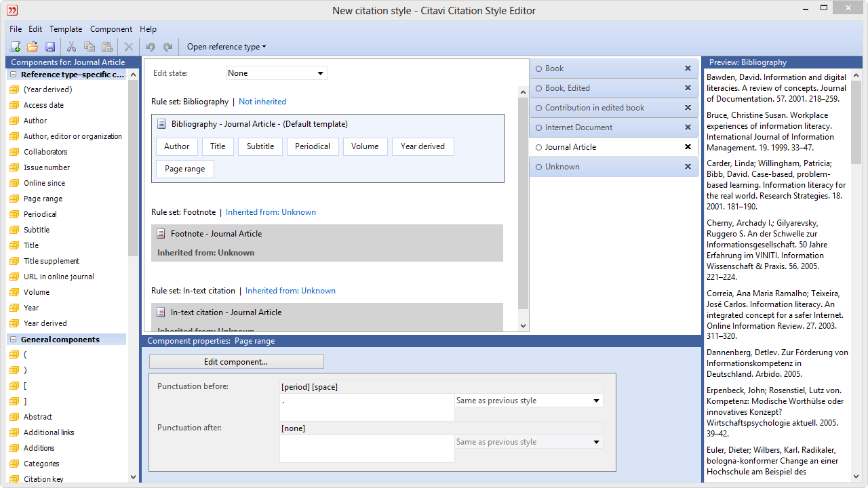Select the Journal Article radio circle
868x488 pixels.
pos(538,147)
